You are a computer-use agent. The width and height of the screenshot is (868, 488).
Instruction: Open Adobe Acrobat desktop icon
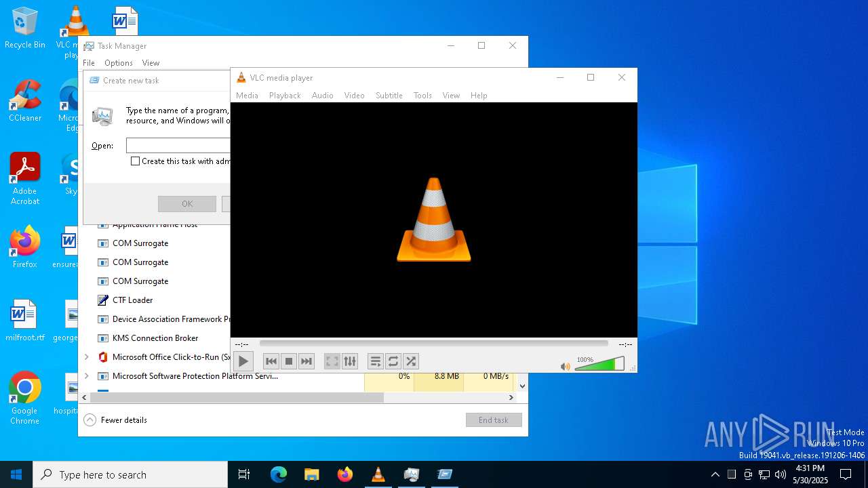click(x=25, y=178)
